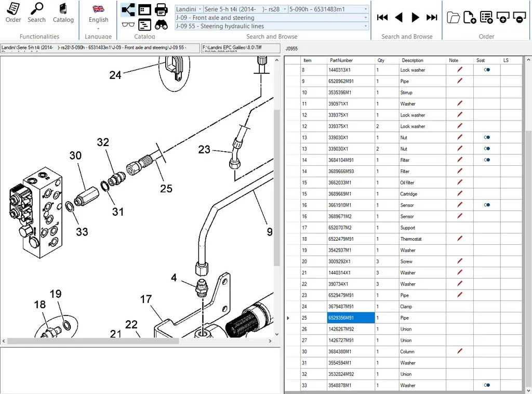
Task: Toggle the Sost indicator for part 1440313X1
Action: (486, 70)
